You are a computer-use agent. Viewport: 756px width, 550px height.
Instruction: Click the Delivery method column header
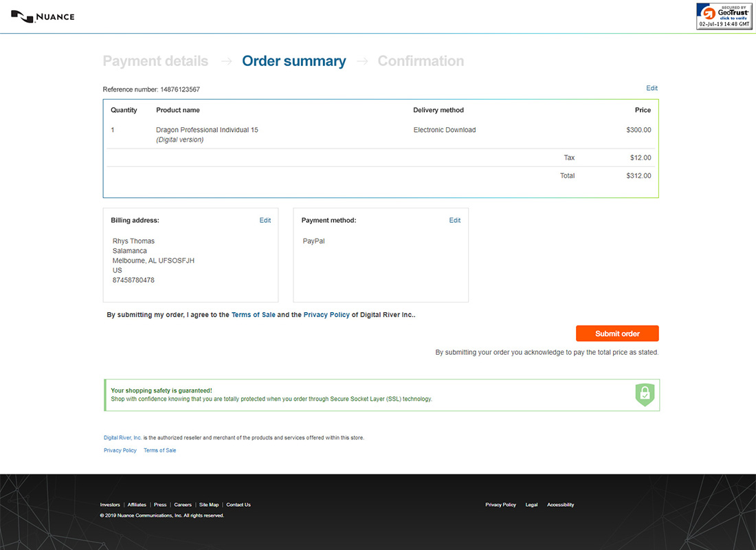(x=438, y=110)
